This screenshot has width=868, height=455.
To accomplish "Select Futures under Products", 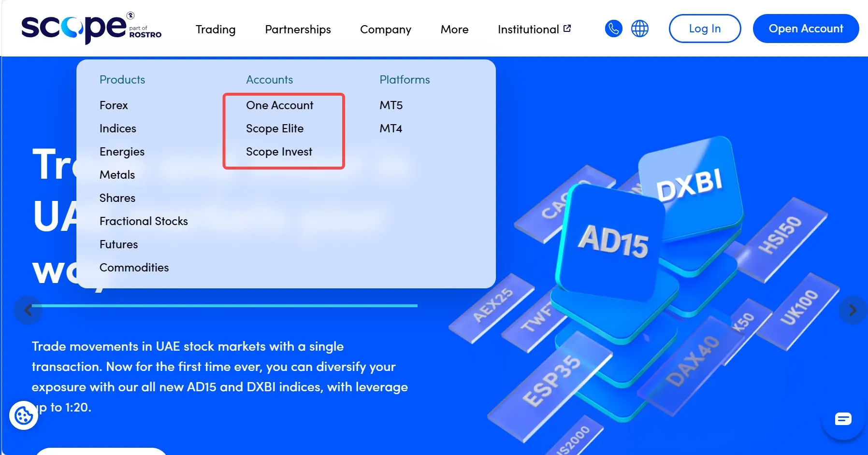I will click(119, 244).
